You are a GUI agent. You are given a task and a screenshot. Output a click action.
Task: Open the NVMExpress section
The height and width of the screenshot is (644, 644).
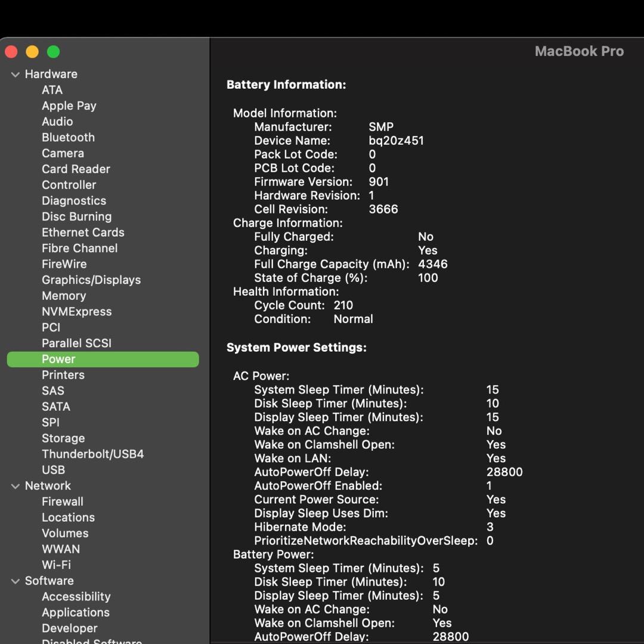[x=76, y=311]
